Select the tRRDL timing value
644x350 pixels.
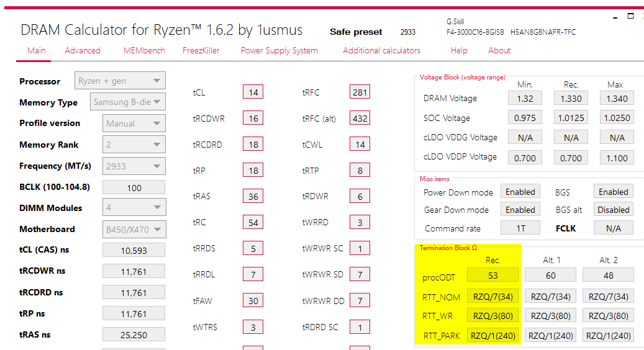(253, 274)
